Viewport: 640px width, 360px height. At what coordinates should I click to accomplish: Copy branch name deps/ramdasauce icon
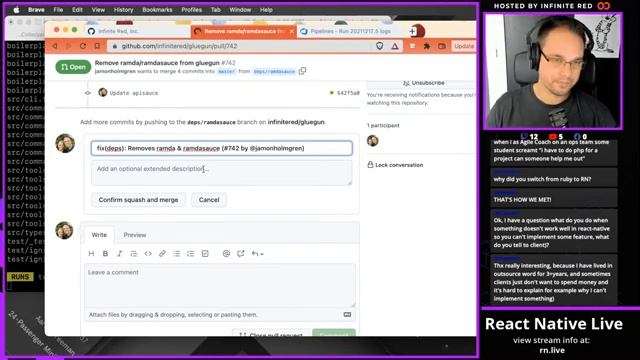(302, 71)
